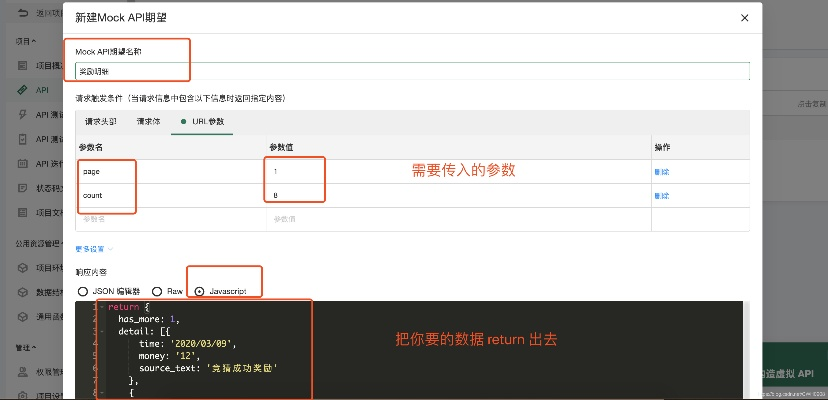Click the empty 参数名 placeholder field
This screenshot has height=400, width=828.
[x=171, y=219]
